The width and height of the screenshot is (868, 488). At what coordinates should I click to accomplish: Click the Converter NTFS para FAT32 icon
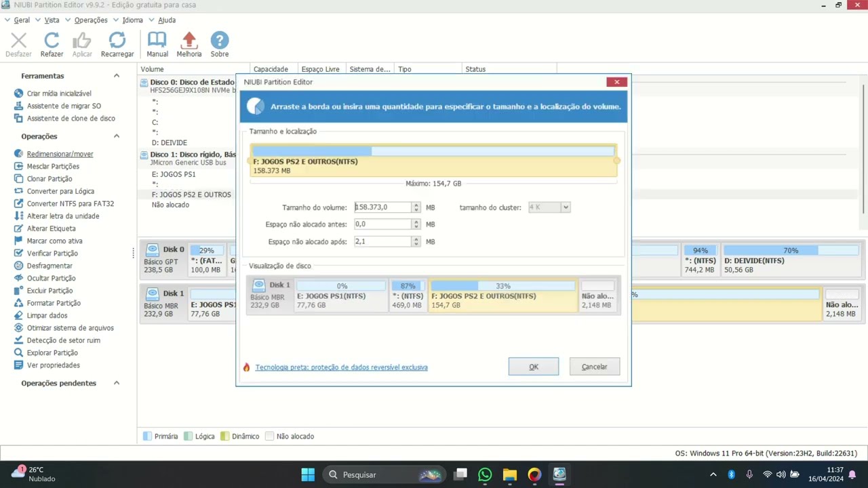(19, 203)
